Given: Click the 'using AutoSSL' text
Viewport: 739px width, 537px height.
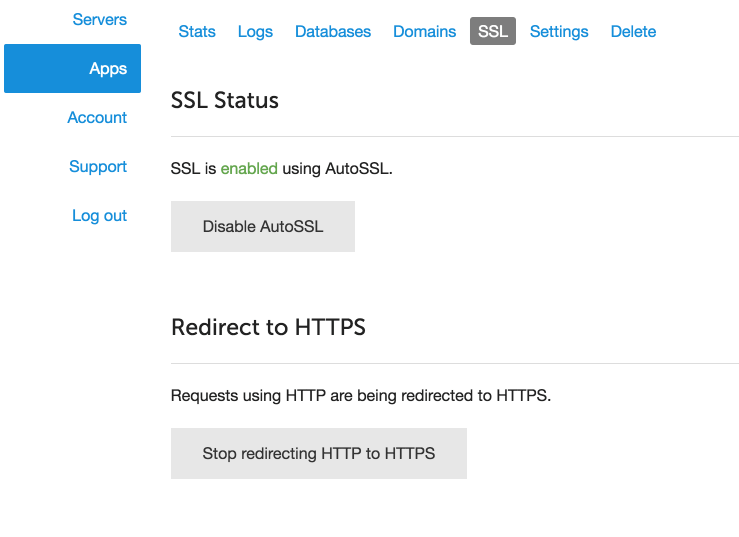Looking at the screenshot, I should pyautogui.click(x=337, y=169).
